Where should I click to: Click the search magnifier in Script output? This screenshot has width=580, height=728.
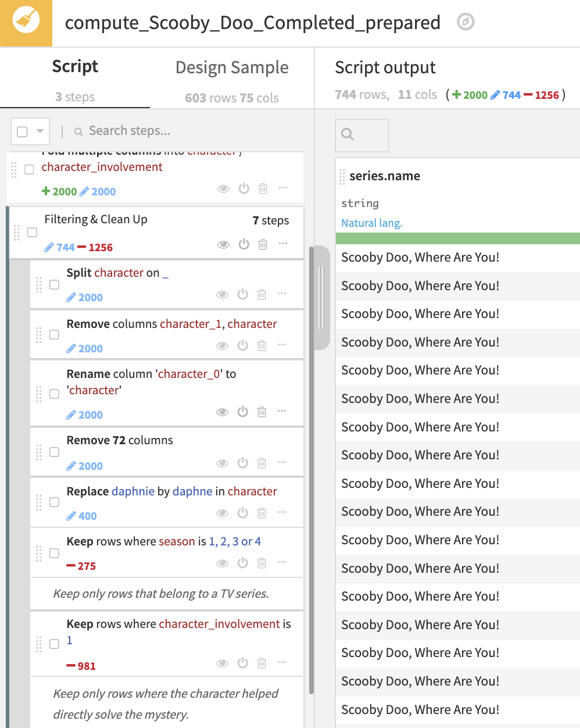coord(348,134)
